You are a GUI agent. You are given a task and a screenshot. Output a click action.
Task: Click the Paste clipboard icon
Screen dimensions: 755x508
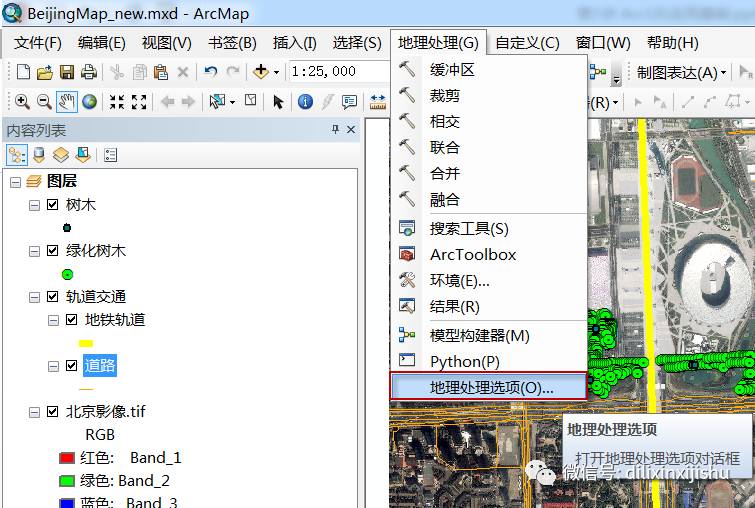tap(161, 72)
